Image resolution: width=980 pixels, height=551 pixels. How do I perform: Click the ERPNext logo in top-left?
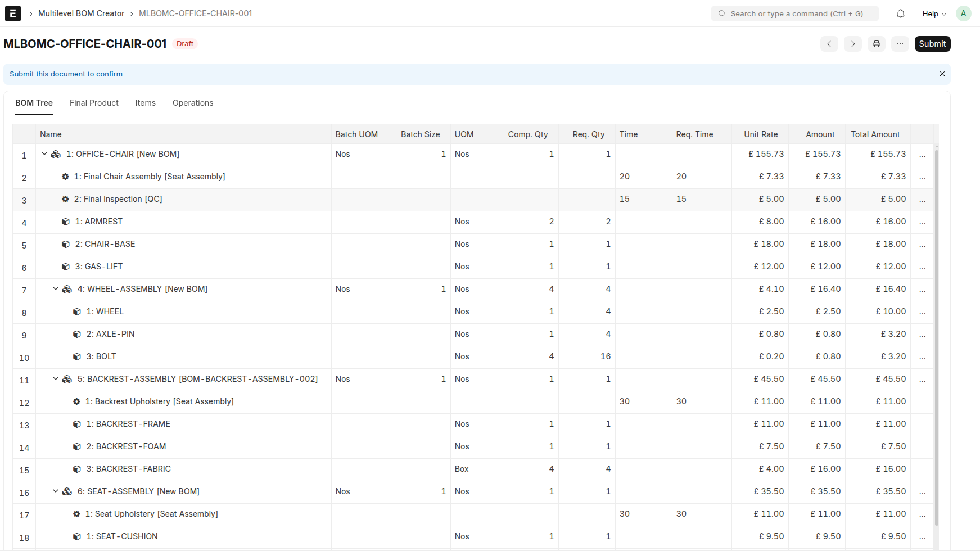(x=12, y=13)
